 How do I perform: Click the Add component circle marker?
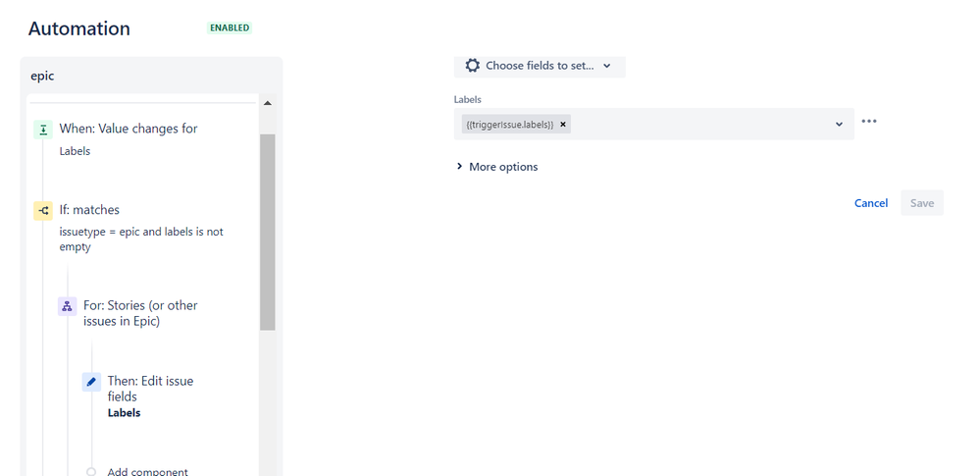click(91, 472)
